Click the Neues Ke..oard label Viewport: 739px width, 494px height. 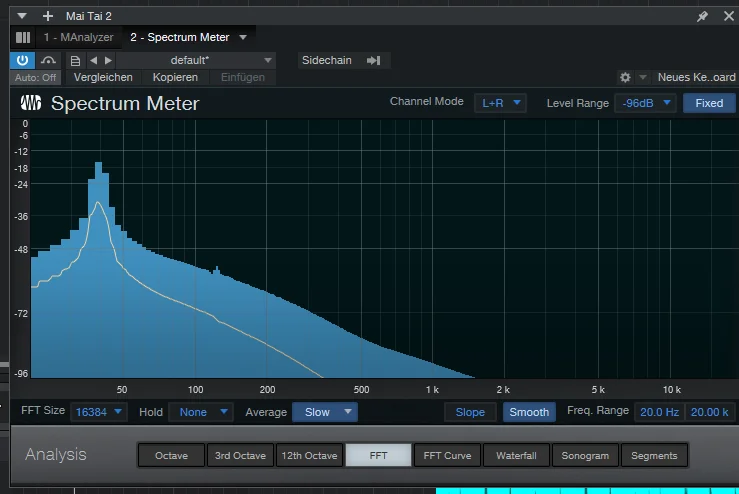(696, 77)
